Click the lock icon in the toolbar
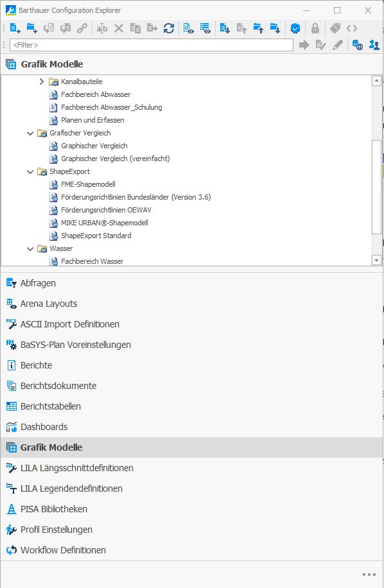384x588 pixels. [x=315, y=28]
